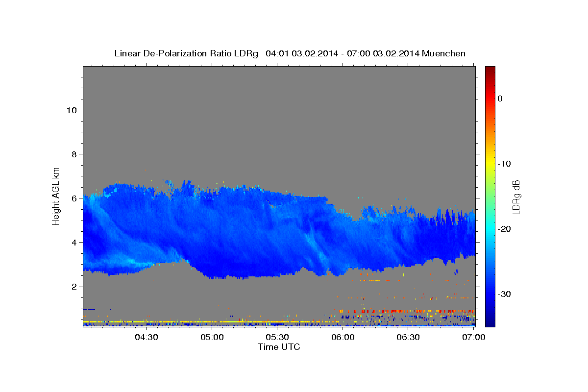The height and width of the screenshot is (392, 588).
Task: Click the "Height AGL km" axis label
Action: pyautogui.click(x=56, y=196)
